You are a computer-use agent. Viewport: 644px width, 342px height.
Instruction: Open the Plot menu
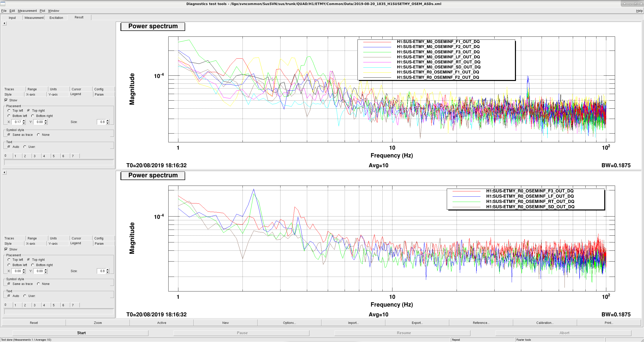coord(42,11)
